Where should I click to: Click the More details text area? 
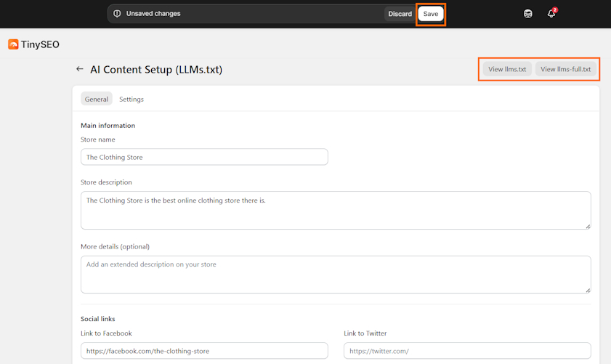[336, 275]
